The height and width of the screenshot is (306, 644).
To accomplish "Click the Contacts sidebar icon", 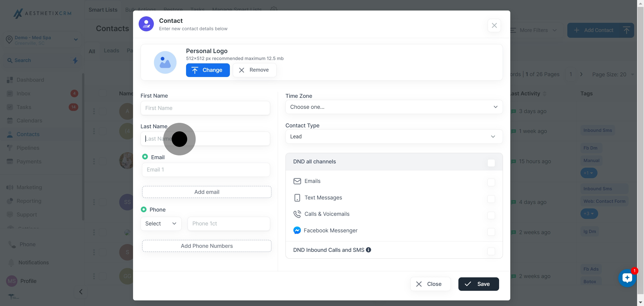I will pyautogui.click(x=10, y=134).
